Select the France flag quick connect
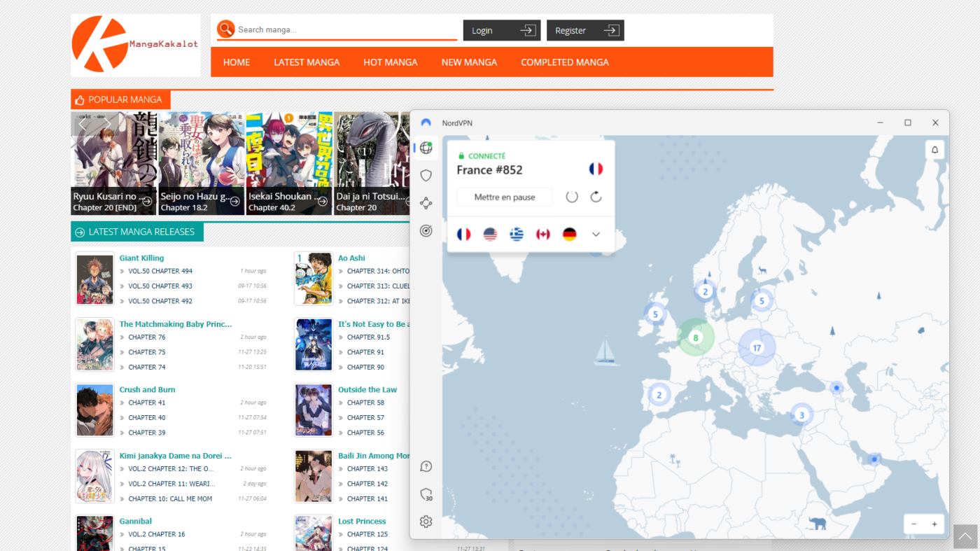The width and height of the screenshot is (980, 551). pos(463,235)
